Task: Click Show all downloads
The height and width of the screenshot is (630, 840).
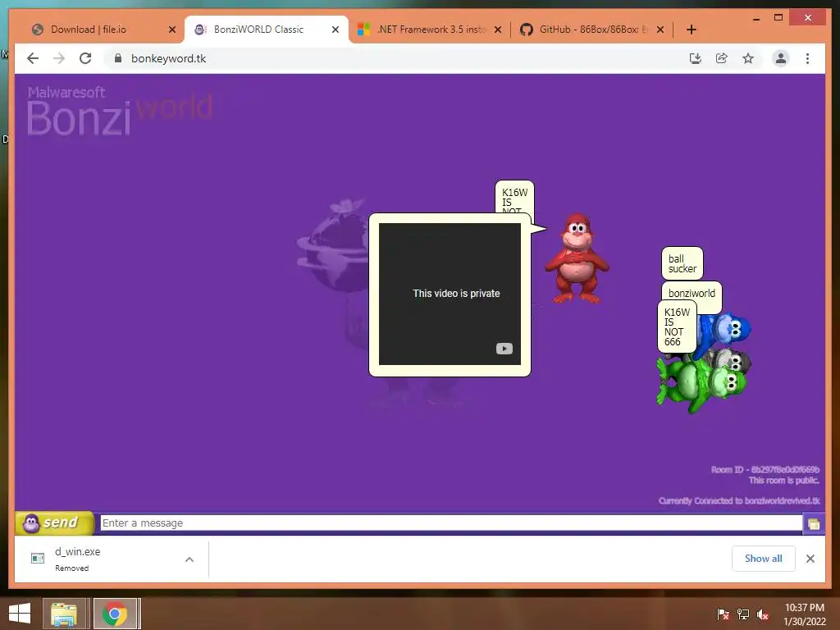Action: click(763, 558)
